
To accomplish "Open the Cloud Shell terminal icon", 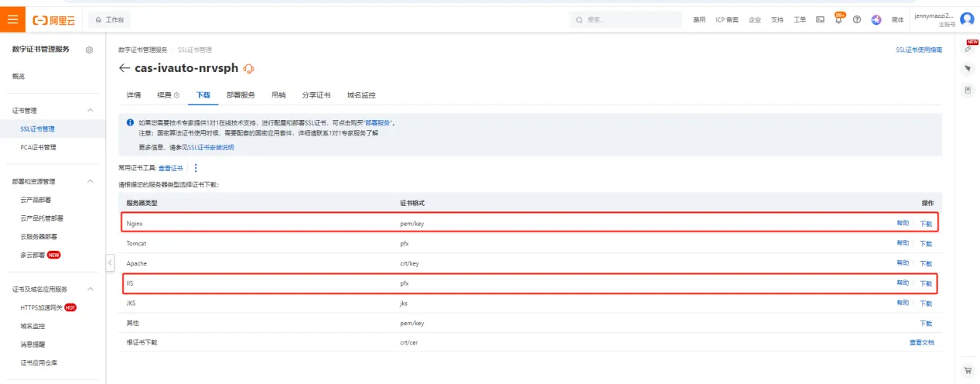I will tap(820, 19).
